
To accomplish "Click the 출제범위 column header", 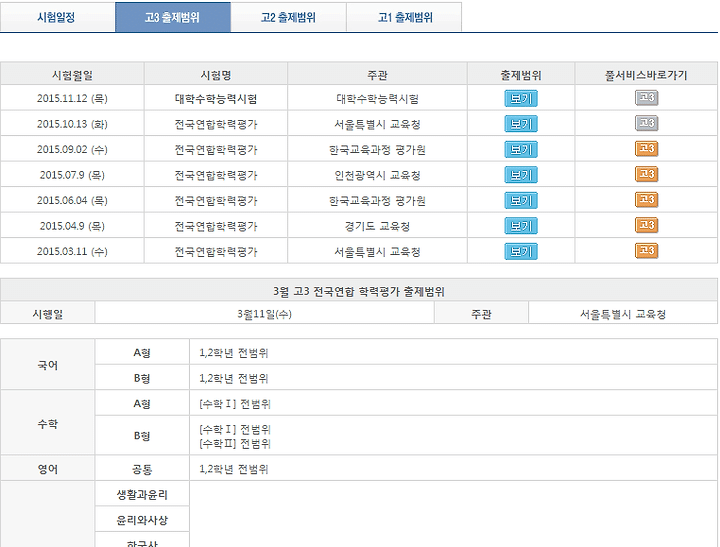I will point(521,74).
